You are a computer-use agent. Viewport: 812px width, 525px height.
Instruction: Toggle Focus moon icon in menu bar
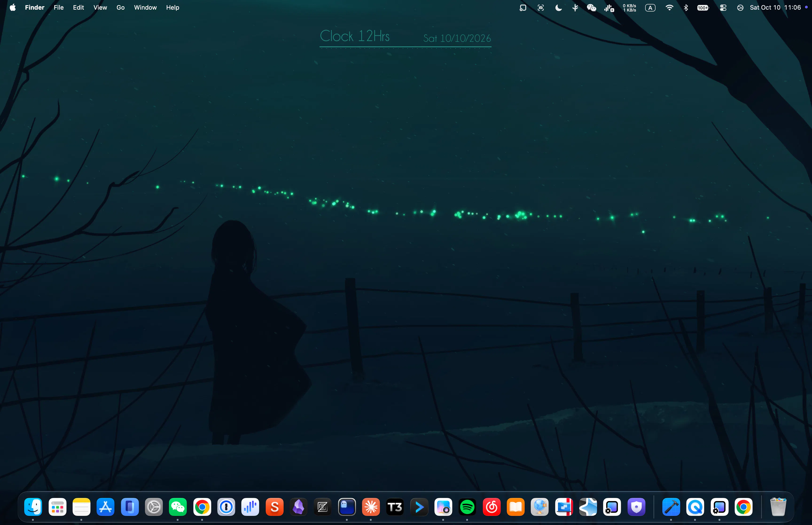558,8
